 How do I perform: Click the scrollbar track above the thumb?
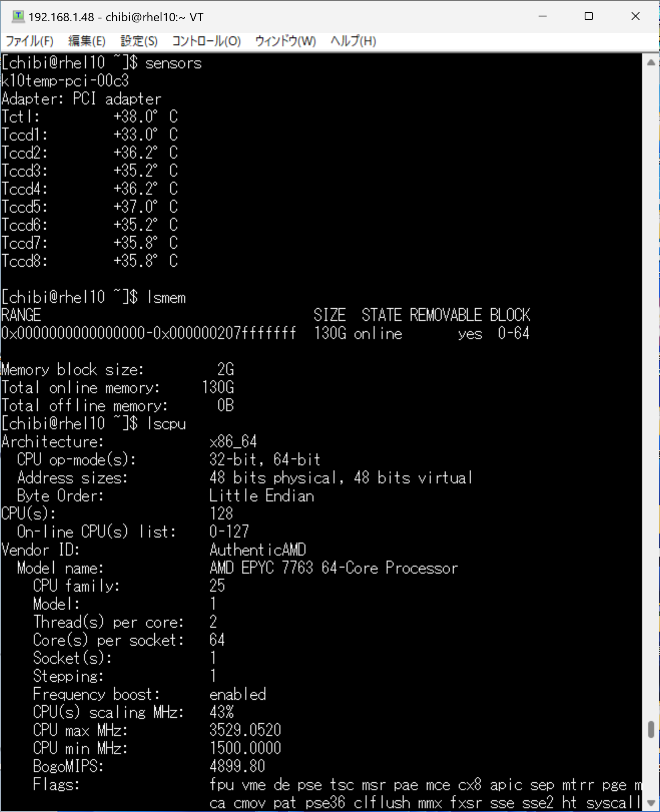tap(651, 393)
